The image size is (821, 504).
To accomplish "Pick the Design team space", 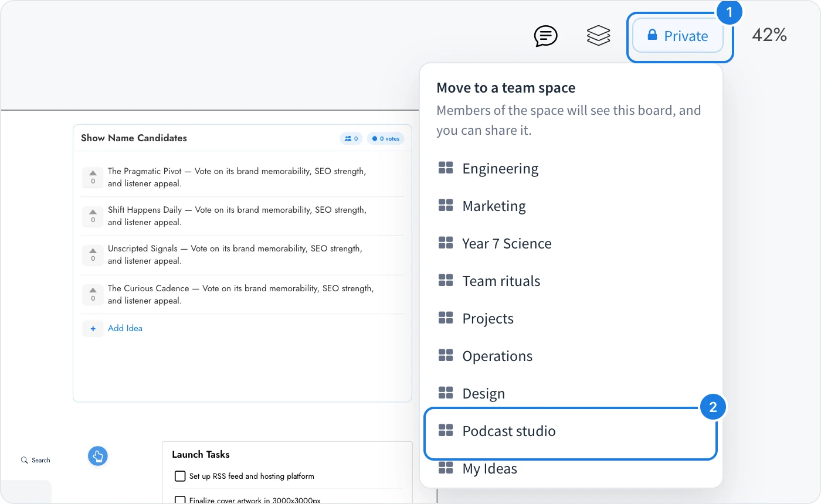I will [571, 393].
